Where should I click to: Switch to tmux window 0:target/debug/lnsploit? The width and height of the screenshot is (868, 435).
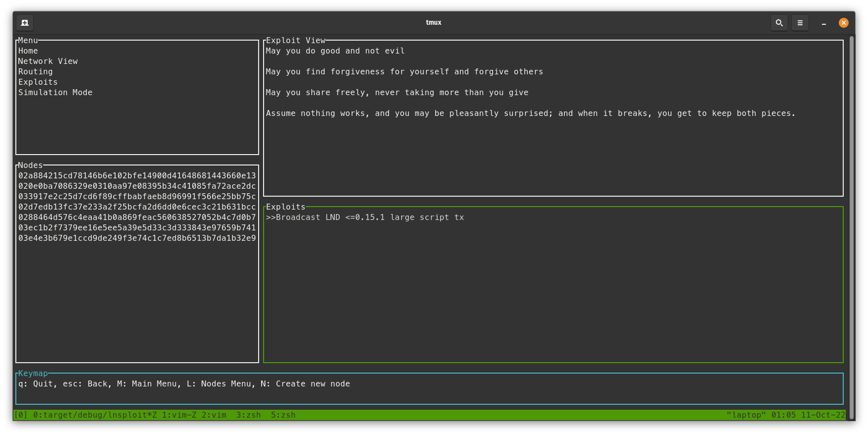(95, 415)
